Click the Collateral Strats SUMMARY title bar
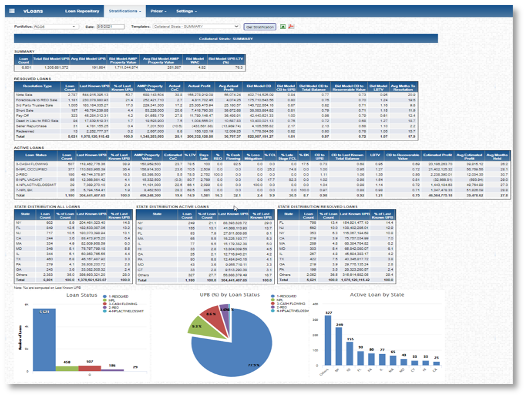 [x=226, y=39]
